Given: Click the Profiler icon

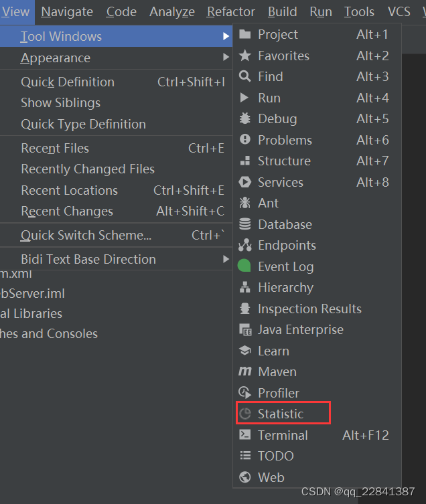Looking at the screenshot, I should 245,392.
